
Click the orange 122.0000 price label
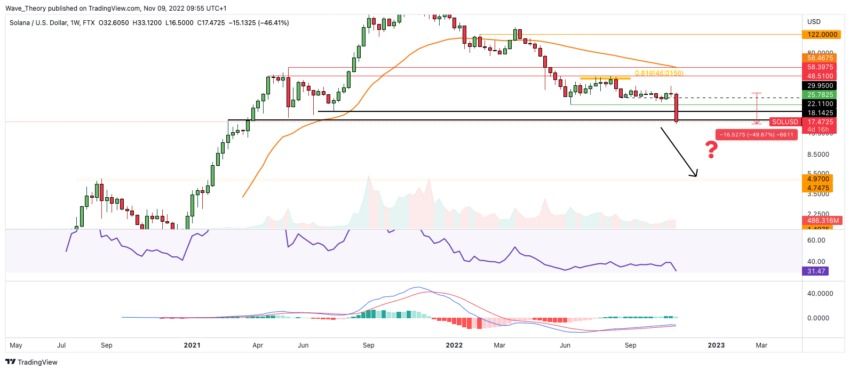[x=819, y=34]
